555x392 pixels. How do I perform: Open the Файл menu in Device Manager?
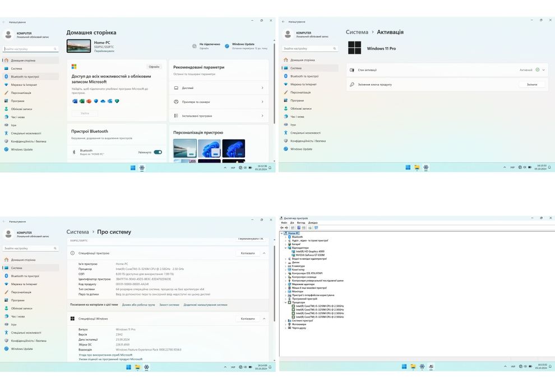coord(284,223)
